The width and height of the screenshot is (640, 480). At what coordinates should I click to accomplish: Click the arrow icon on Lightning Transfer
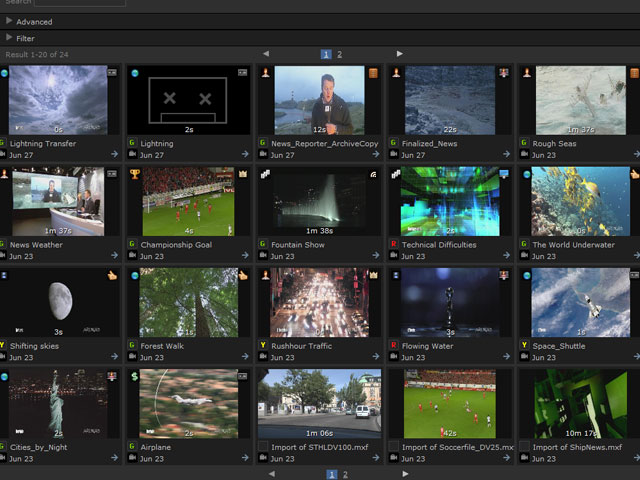[114, 154]
